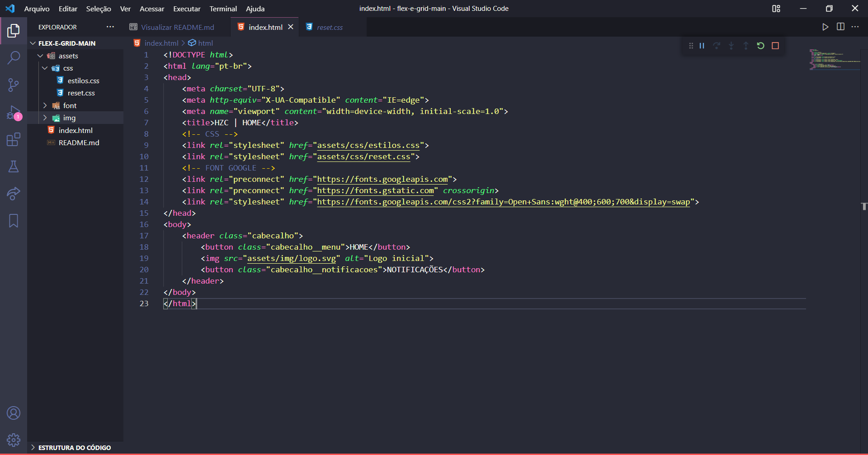The width and height of the screenshot is (868, 455).
Task: Follow the assets/css/reset.css link
Action: pyautogui.click(x=363, y=156)
